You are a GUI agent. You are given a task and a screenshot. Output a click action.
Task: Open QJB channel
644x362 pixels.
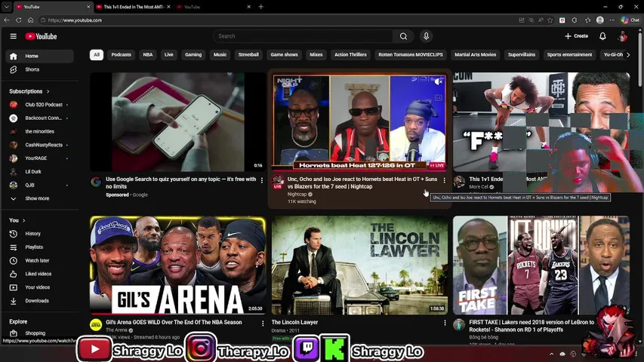click(40, 185)
